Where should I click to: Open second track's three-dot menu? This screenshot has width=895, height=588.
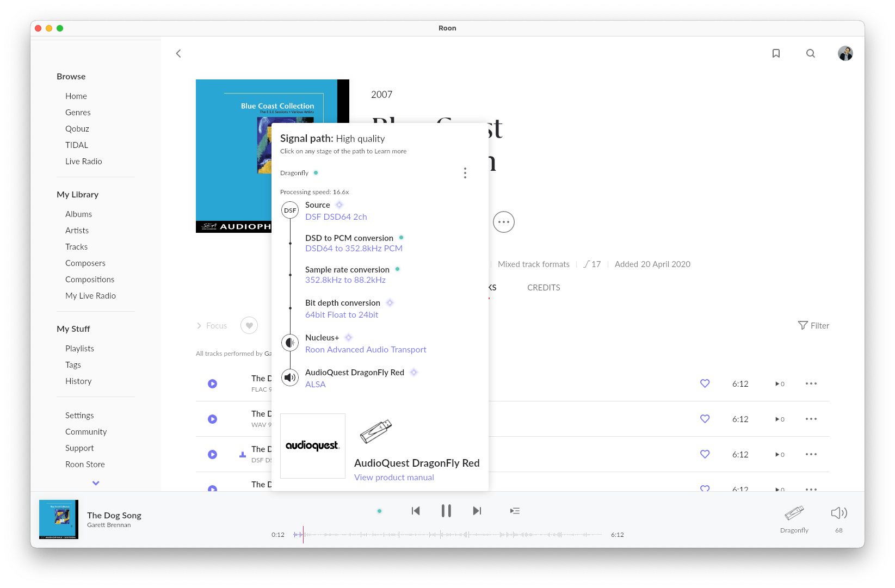coord(811,419)
